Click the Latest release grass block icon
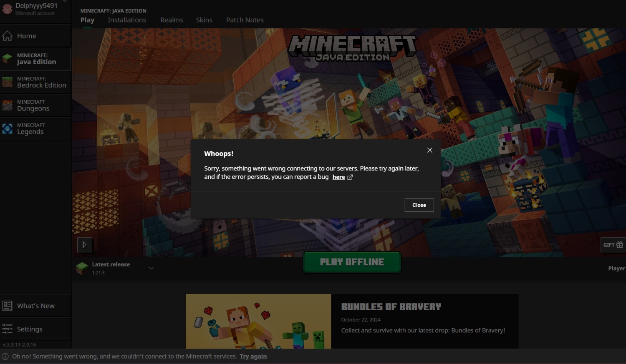The width and height of the screenshot is (626, 364). 82,268
